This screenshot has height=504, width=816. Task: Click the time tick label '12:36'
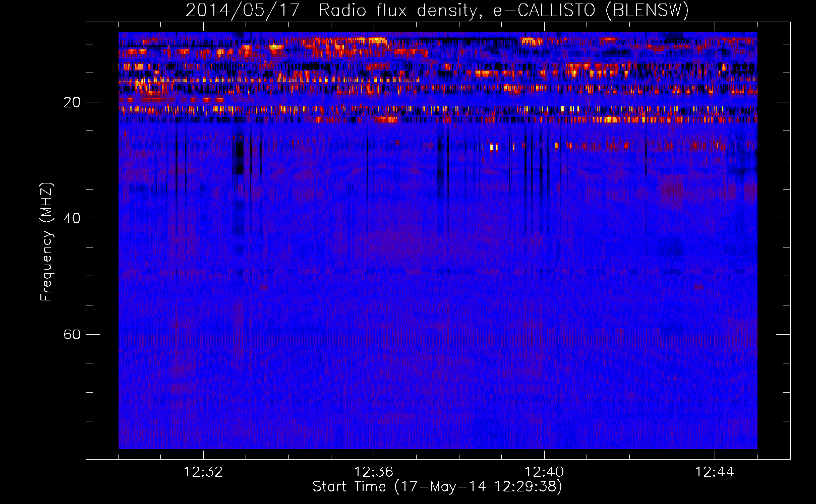374,472
